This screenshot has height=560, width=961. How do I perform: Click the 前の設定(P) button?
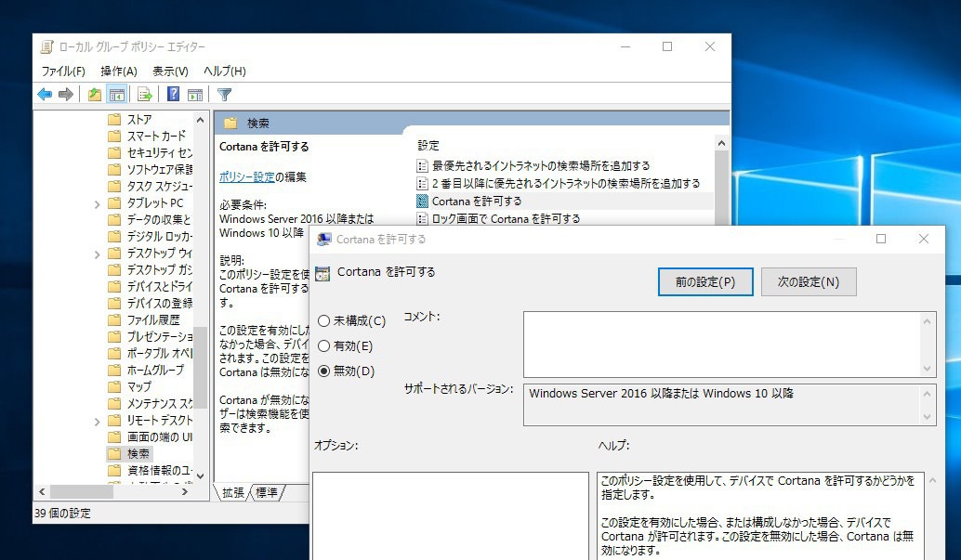coord(705,281)
